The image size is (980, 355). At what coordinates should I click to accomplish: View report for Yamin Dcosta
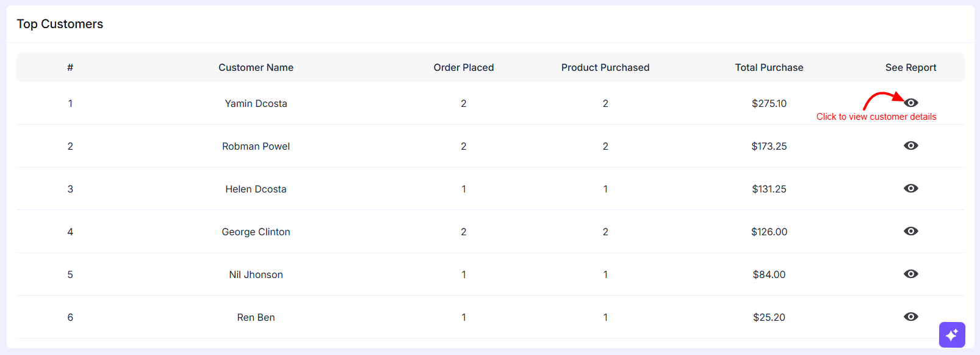tap(911, 103)
